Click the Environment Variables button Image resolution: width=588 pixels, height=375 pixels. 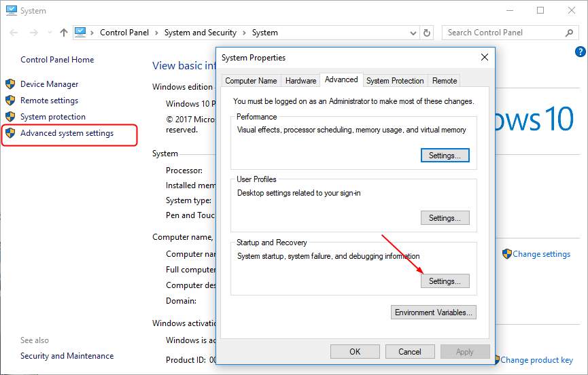click(434, 312)
